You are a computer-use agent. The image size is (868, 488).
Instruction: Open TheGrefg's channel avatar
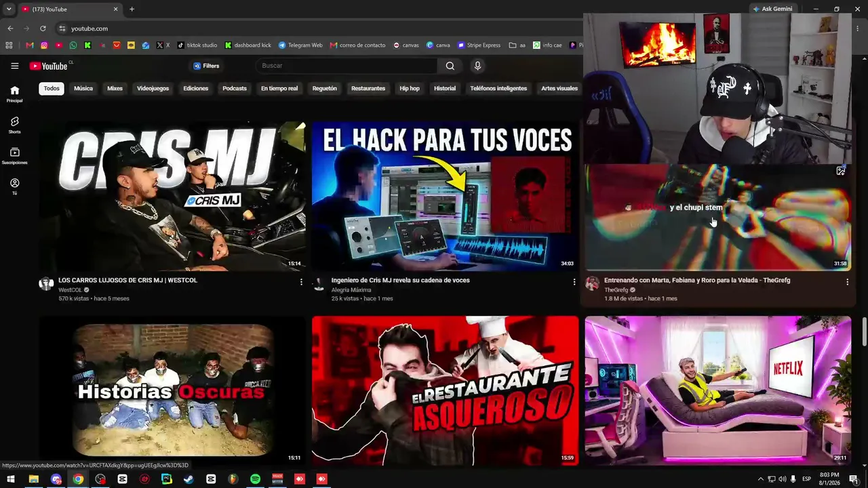(592, 283)
